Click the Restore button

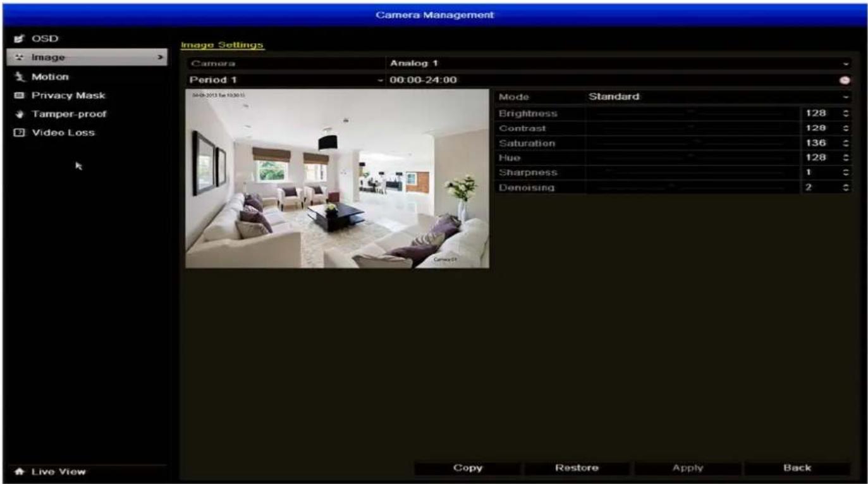(x=577, y=468)
